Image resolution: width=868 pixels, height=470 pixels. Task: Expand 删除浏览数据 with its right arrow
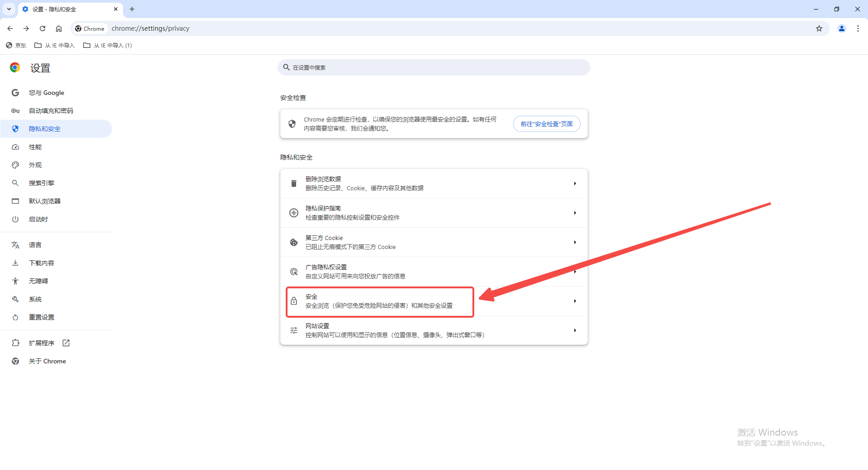[x=575, y=183]
